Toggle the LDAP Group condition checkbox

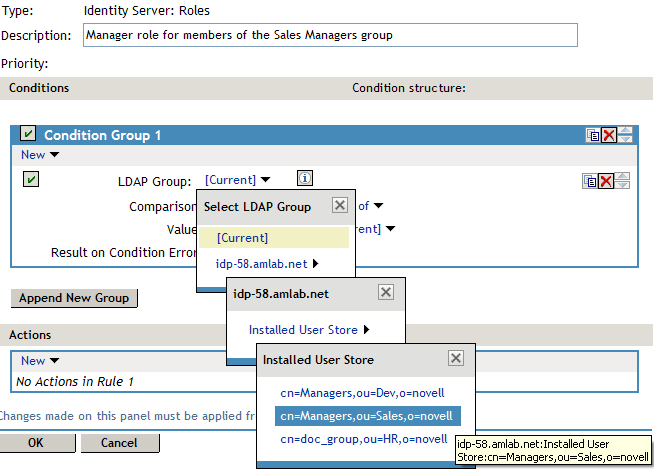[31, 180]
